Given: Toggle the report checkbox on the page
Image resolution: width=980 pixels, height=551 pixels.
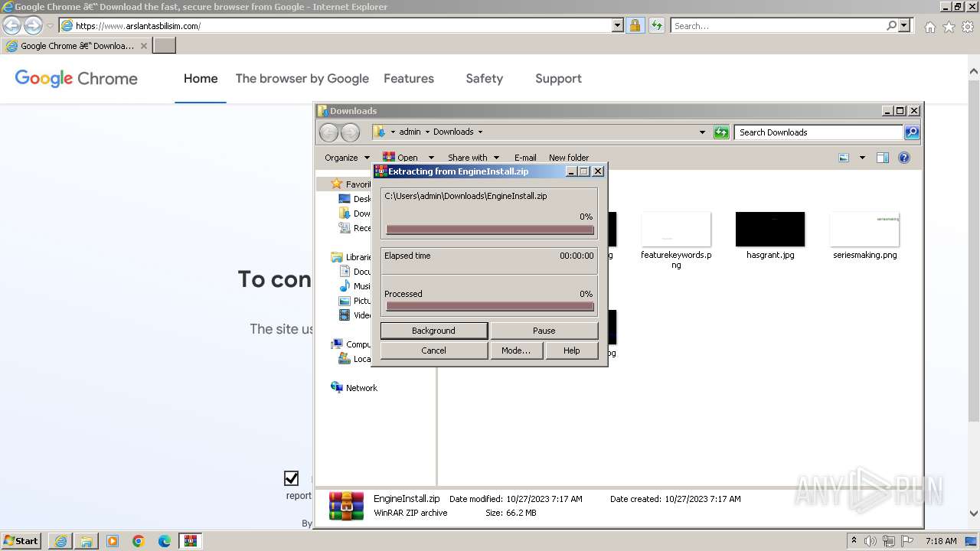Looking at the screenshot, I should coord(291,478).
